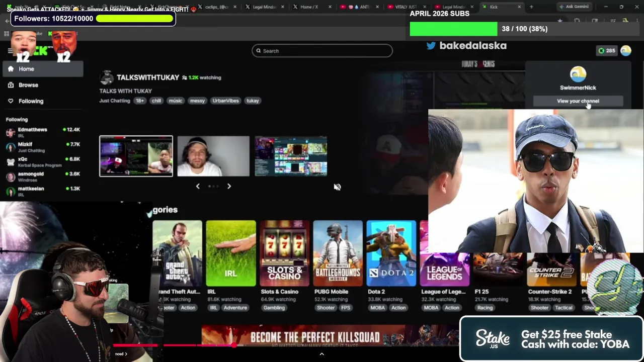Select the MOBA tag under Dota 2
The width and height of the screenshot is (644, 362).
(x=377, y=308)
